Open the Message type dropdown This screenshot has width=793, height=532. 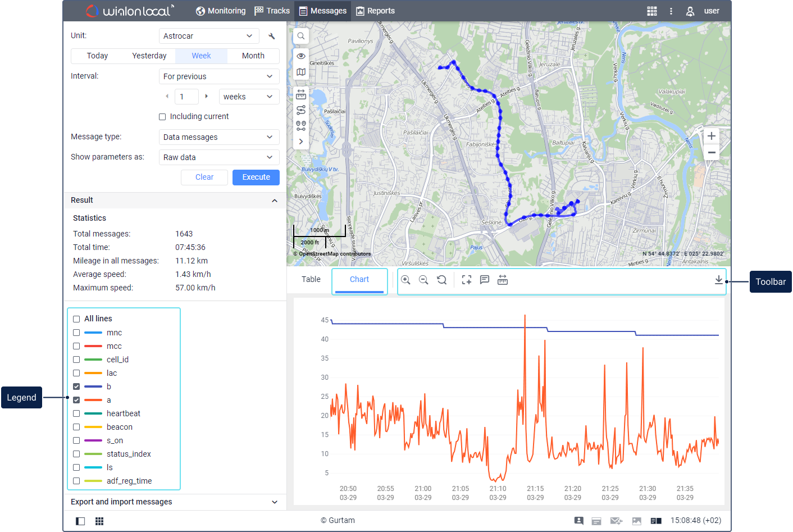pos(218,137)
